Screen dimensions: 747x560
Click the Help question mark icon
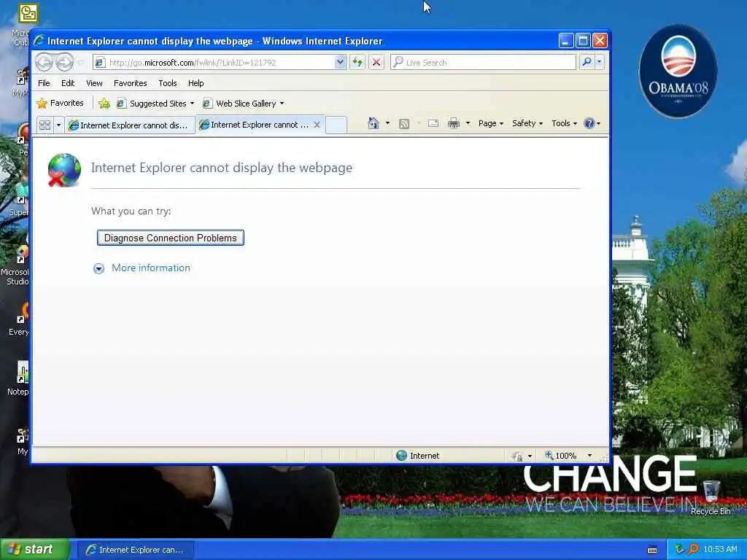pyautogui.click(x=589, y=123)
